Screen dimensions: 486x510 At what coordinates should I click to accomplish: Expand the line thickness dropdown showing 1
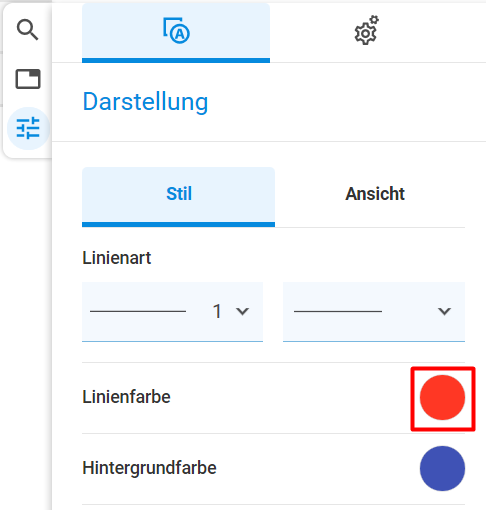[172, 312]
